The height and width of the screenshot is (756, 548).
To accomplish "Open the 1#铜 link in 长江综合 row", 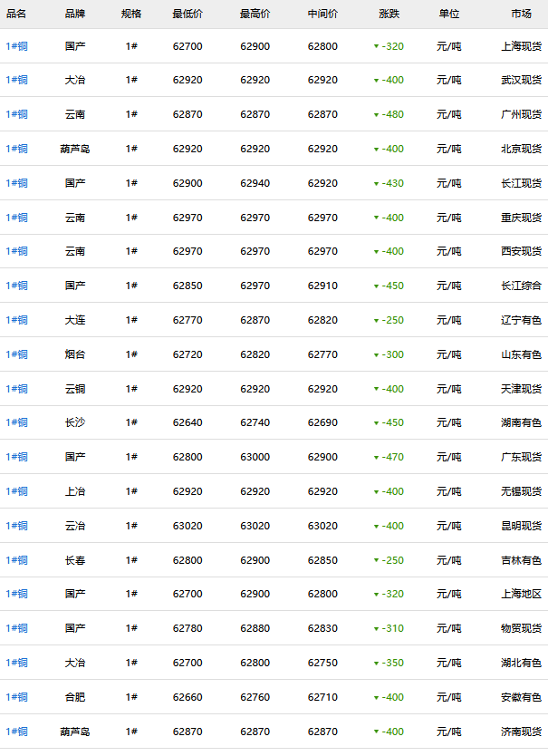I will coord(16,286).
